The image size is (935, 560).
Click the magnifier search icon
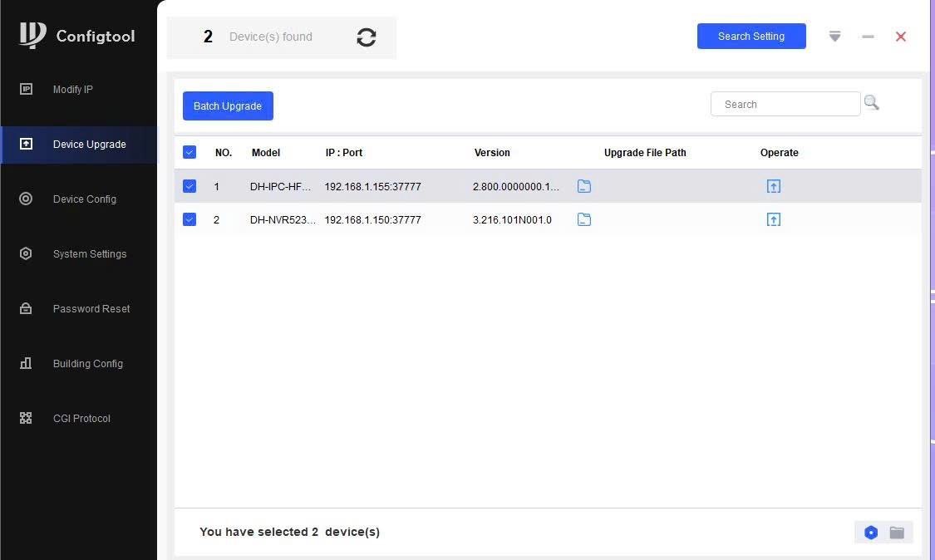coord(871,102)
